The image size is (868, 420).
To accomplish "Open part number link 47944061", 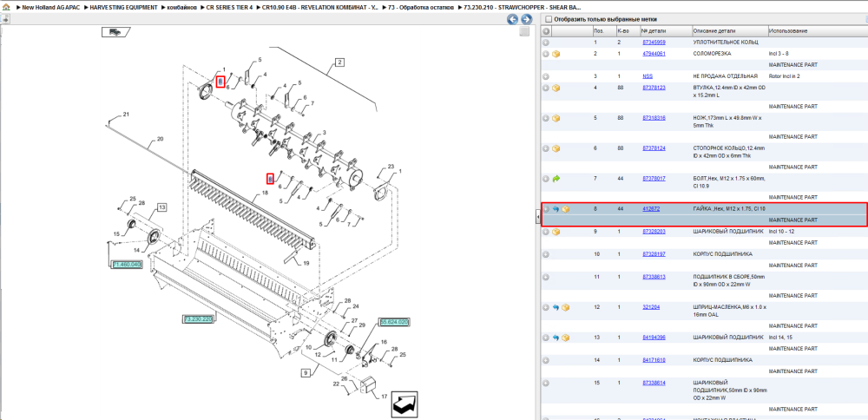I will tap(654, 54).
